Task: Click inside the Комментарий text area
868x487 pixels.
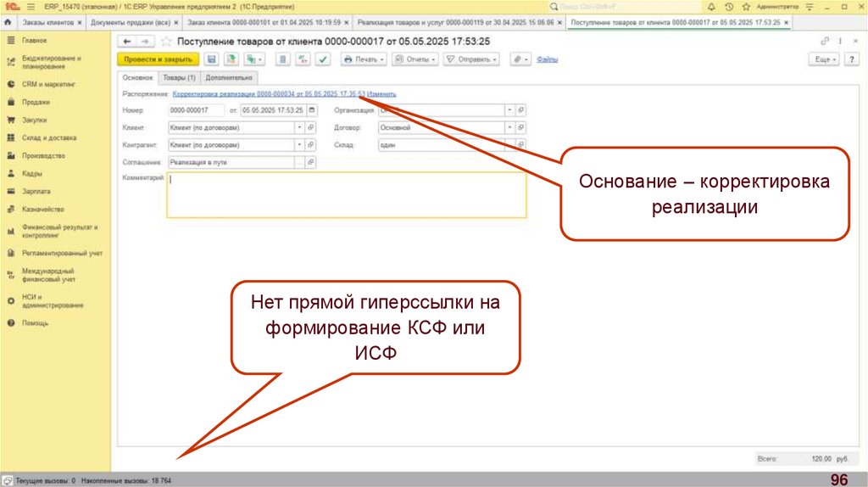Action: 347,194
